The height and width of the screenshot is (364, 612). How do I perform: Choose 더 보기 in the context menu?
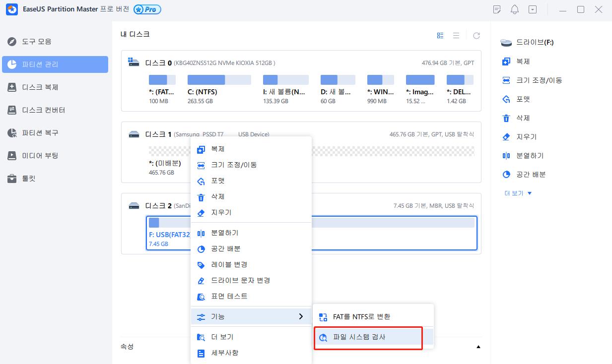click(251, 337)
